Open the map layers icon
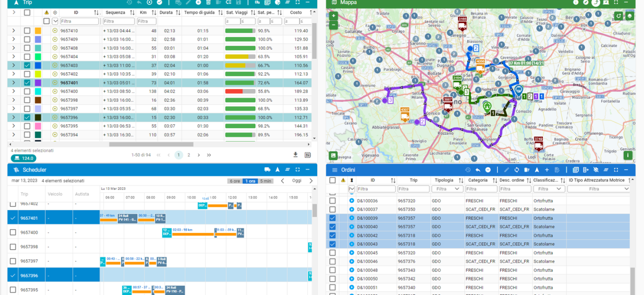644x295 pixels. click(x=629, y=16)
